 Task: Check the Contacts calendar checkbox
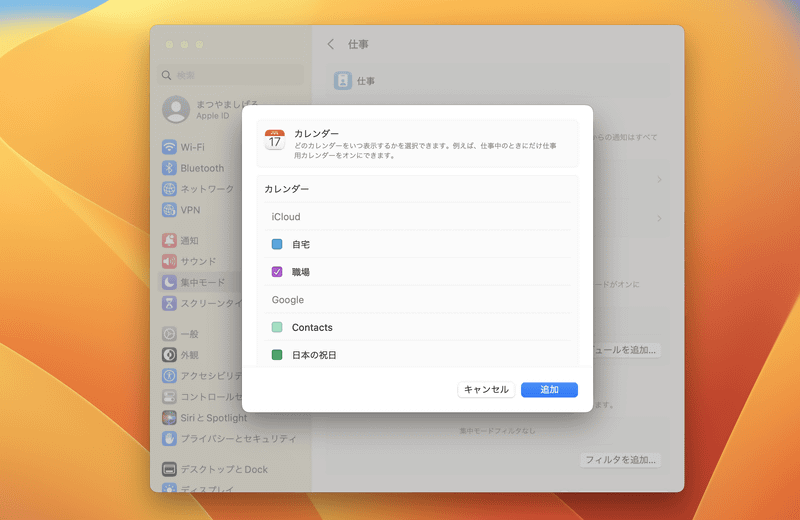point(277,327)
